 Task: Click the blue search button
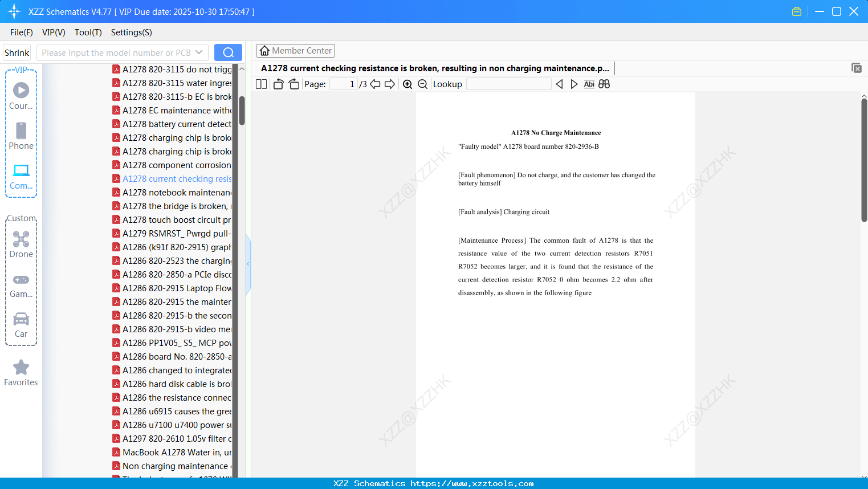(x=228, y=52)
